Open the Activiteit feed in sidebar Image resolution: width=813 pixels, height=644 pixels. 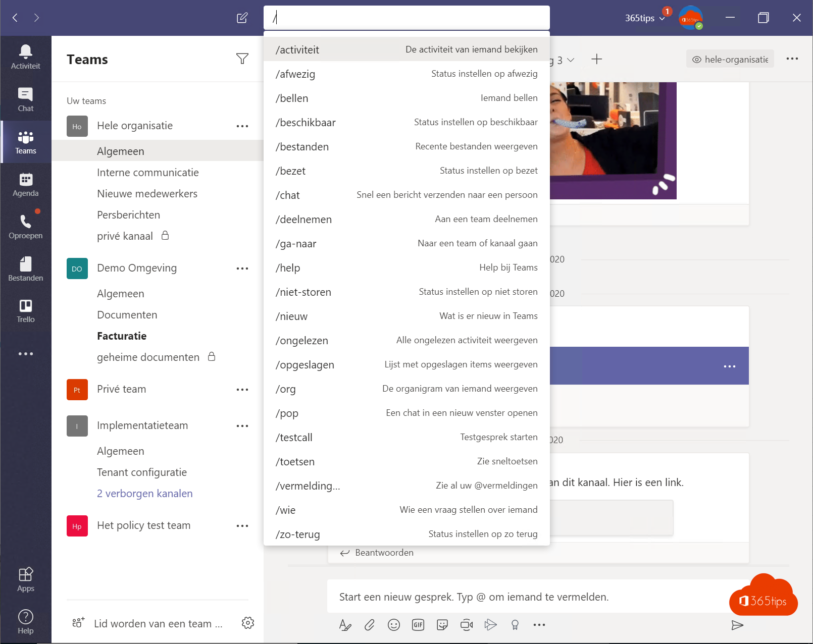25,57
